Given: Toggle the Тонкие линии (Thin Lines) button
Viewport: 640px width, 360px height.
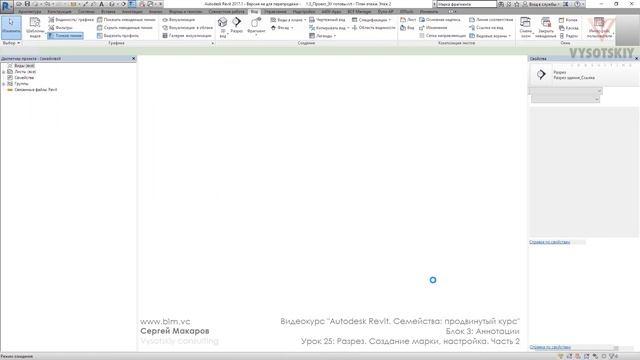Looking at the screenshot, I should [x=65, y=36].
